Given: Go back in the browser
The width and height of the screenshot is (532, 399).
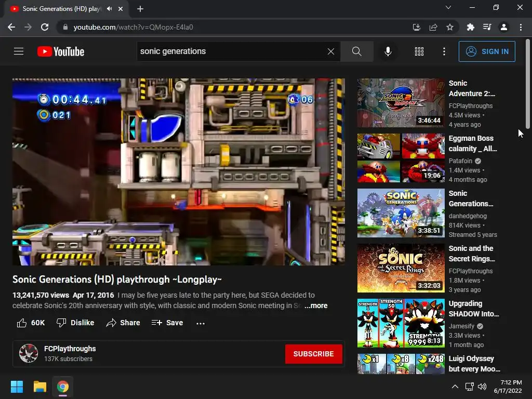Looking at the screenshot, I should 11,27.
